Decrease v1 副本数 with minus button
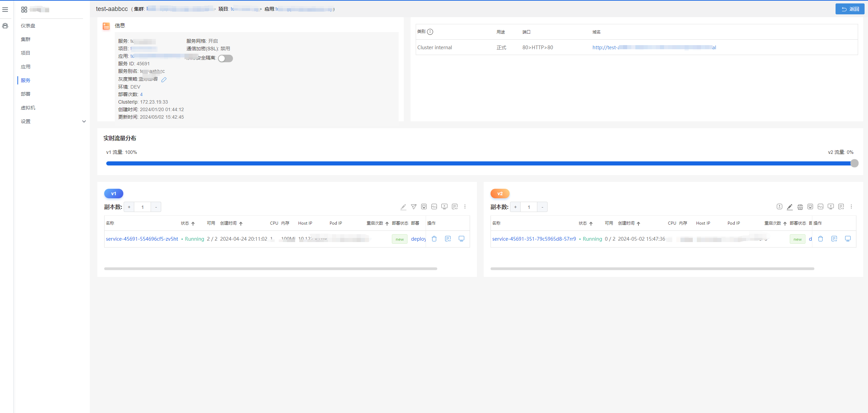 tap(156, 207)
